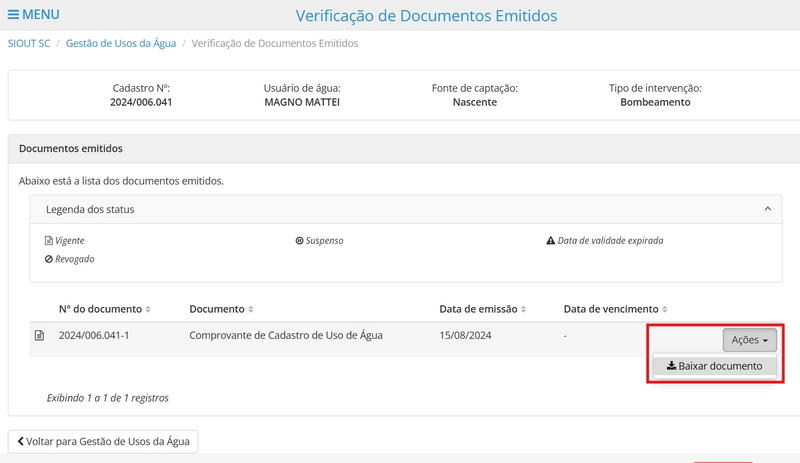Click the Documentos emitidos panel heading
Image resolution: width=800 pixels, height=463 pixels.
71,148
